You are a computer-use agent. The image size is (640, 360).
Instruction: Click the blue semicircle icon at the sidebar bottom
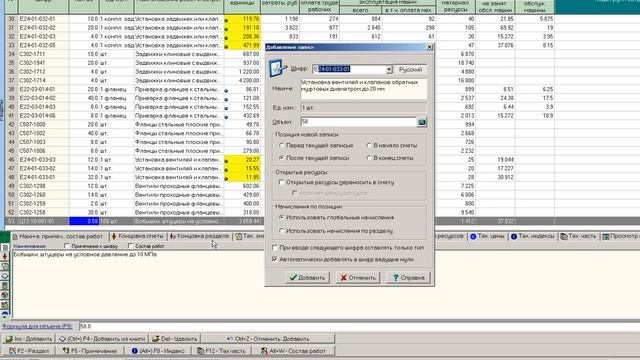(x=5, y=314)
